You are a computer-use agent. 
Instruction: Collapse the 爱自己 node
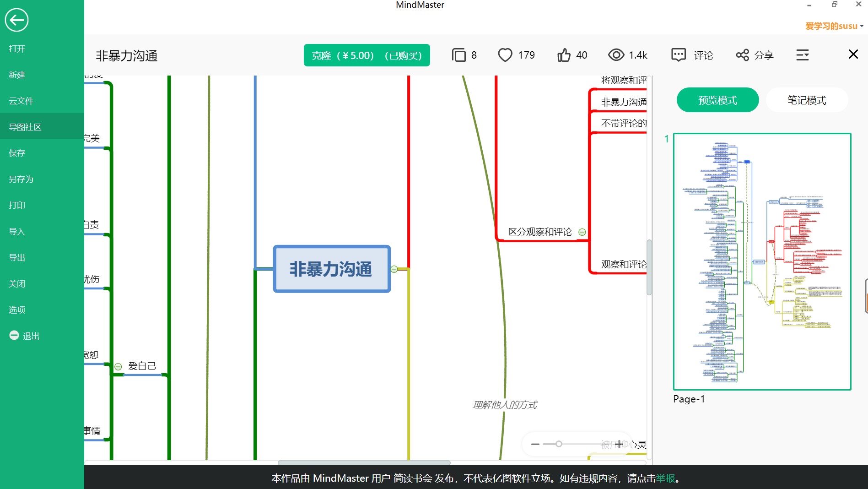click(118, 366)
